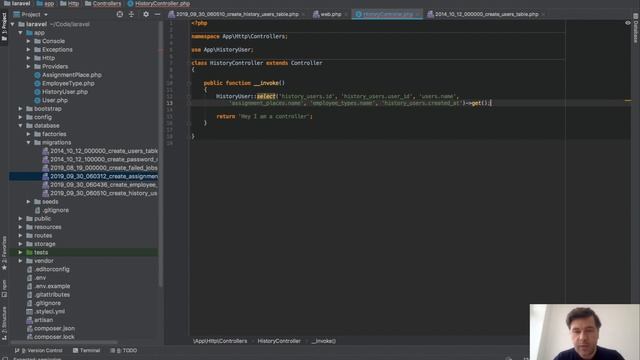Screen dimensions: 640x360
Task: Open Project panel settings gear
Action: tap(146, 14)
